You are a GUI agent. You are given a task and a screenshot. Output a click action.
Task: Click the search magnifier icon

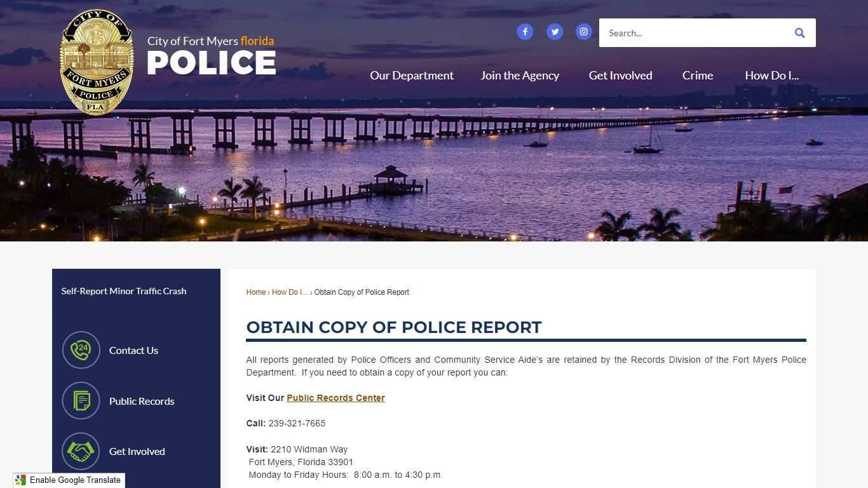[x=799, y=33]
